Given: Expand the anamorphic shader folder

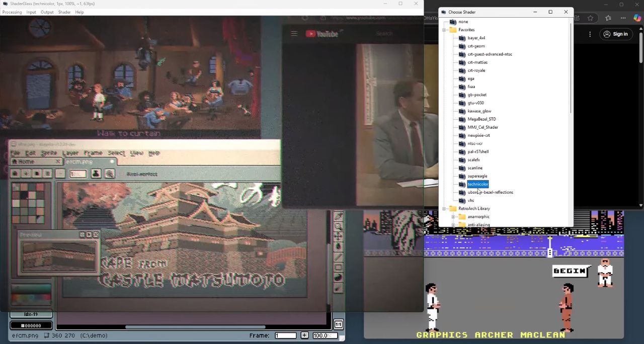Looking at the screenshot, I should 453,217.
